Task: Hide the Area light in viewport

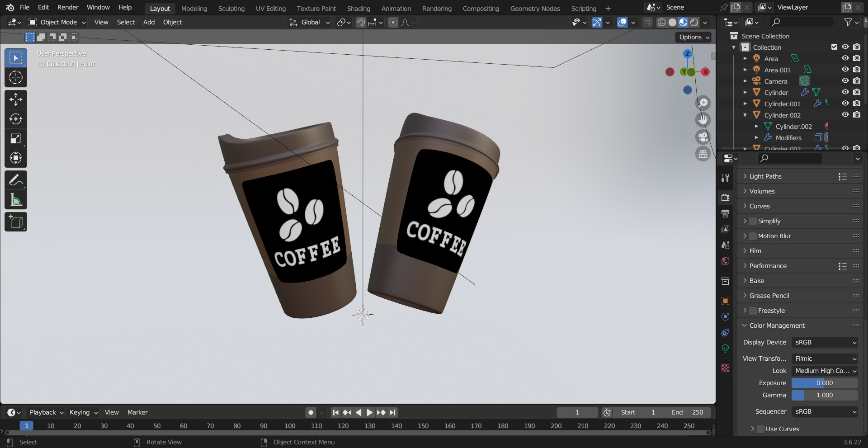Action: (845, 58)
